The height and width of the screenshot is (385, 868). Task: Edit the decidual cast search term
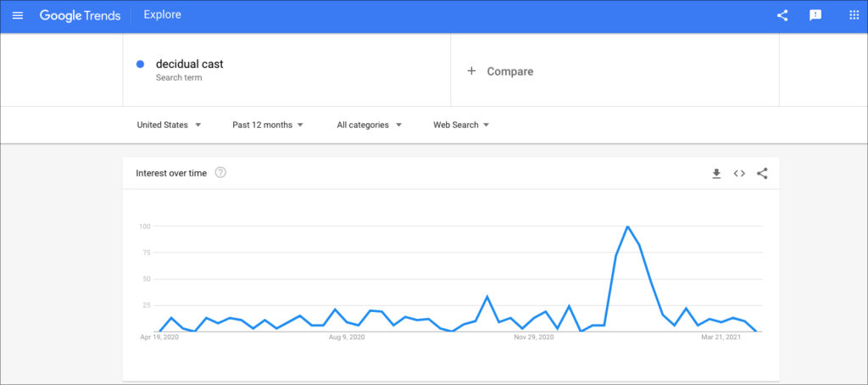point(190,64)
